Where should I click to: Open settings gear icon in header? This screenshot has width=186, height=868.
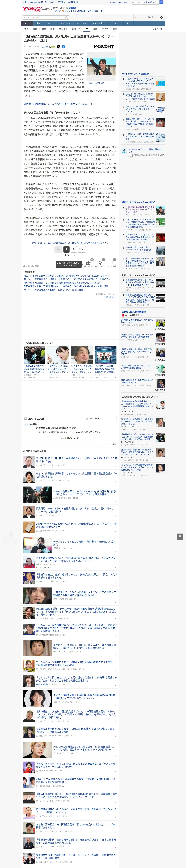(x=161, y=18)
